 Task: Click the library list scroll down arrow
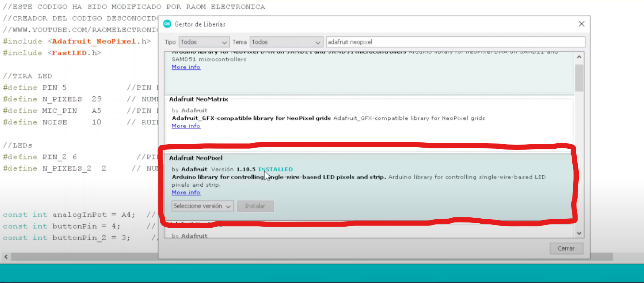tap(579, 233)
